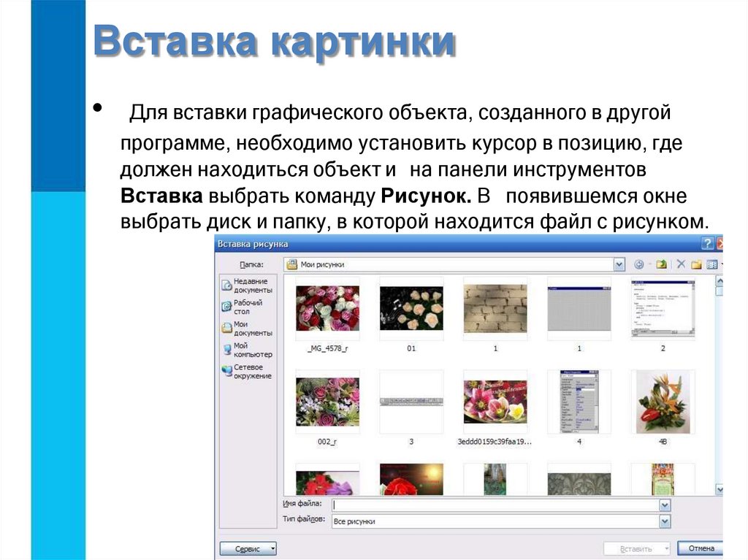Image resolution: width=748 pixels, height=560 pixels.
Task: Open Сетевое окружение in the places bar
Action: point(247,371)
